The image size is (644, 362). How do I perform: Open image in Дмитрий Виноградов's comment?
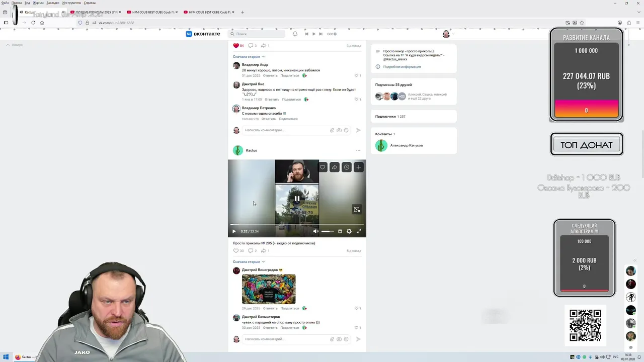point(269,289)
